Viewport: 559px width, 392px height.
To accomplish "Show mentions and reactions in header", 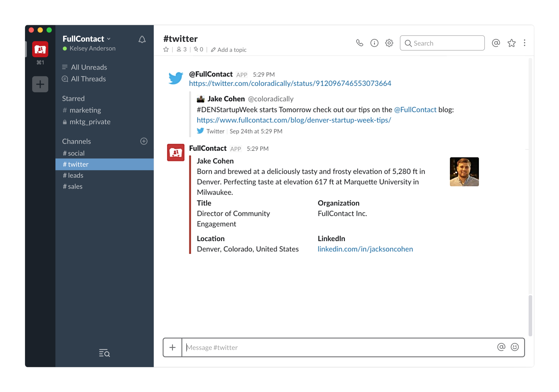I will [x=496, y=43].
